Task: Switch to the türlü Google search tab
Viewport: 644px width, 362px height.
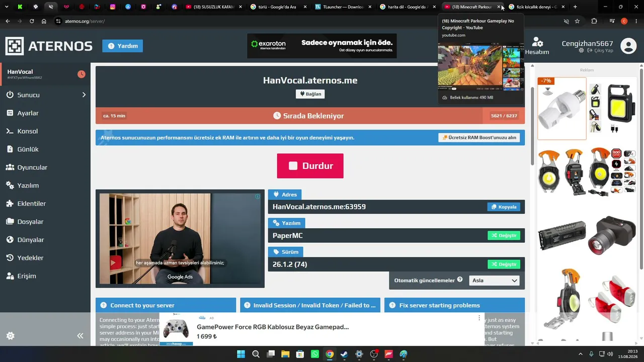Action: pos(279,7)
